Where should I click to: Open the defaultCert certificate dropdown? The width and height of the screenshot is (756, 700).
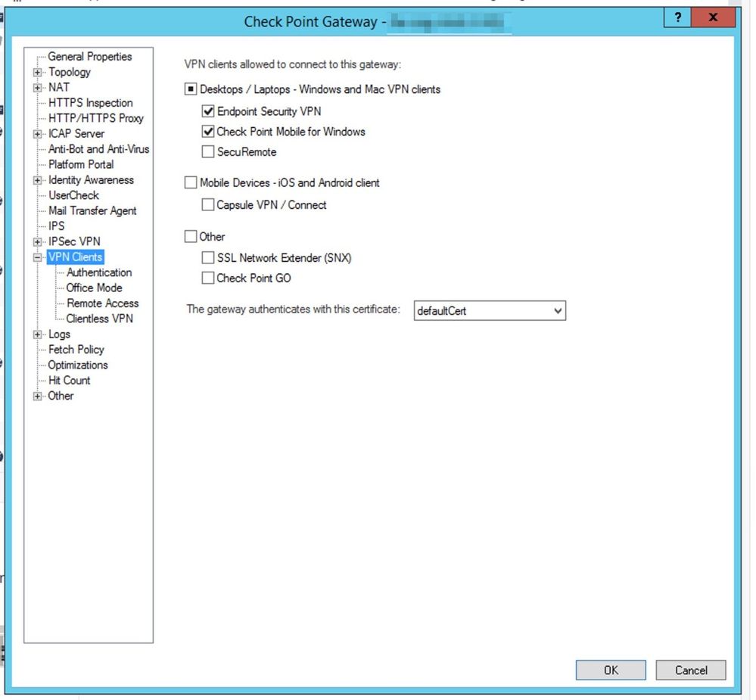pos(490,311)
